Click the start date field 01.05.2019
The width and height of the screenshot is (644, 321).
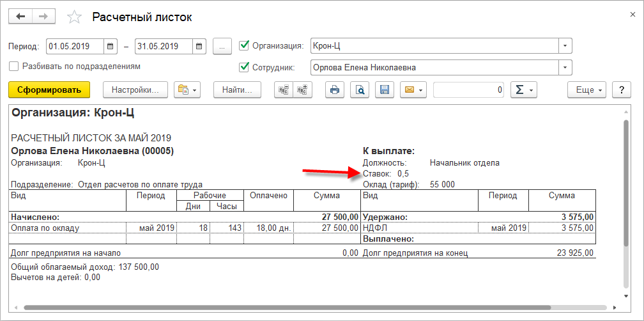tap(75, 46)
